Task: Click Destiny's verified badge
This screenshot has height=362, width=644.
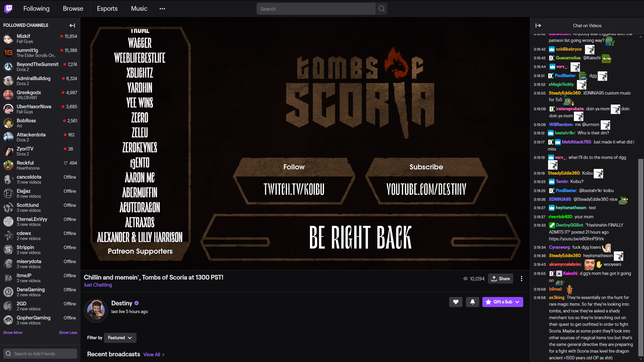Action: 137,303
